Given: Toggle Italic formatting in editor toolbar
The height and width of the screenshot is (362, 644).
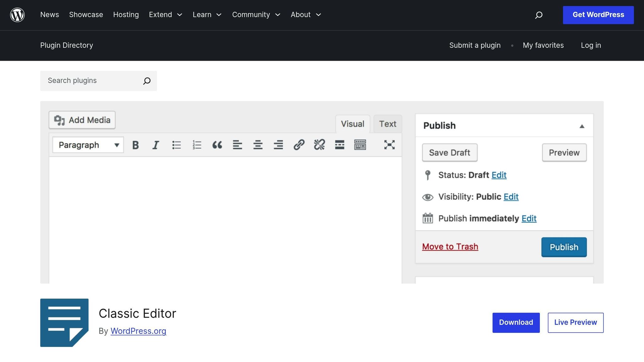Looking at the screenshot, I should pos(156,145).
